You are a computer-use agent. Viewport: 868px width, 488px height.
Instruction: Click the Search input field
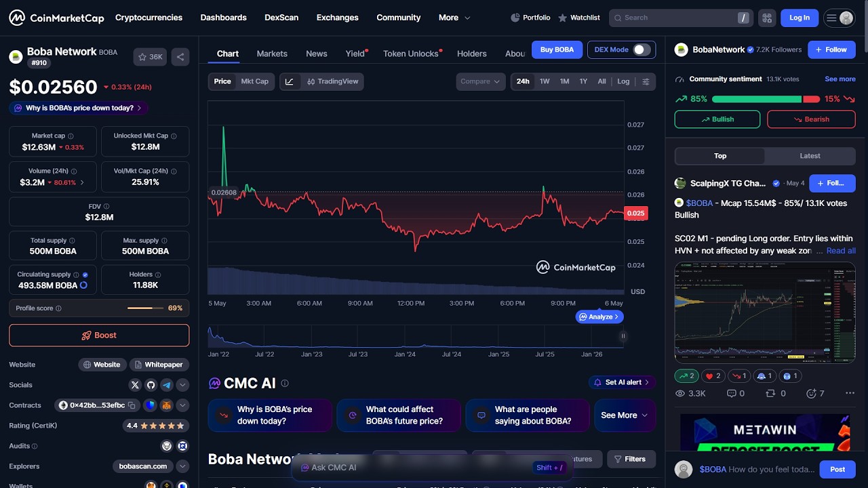681,18
